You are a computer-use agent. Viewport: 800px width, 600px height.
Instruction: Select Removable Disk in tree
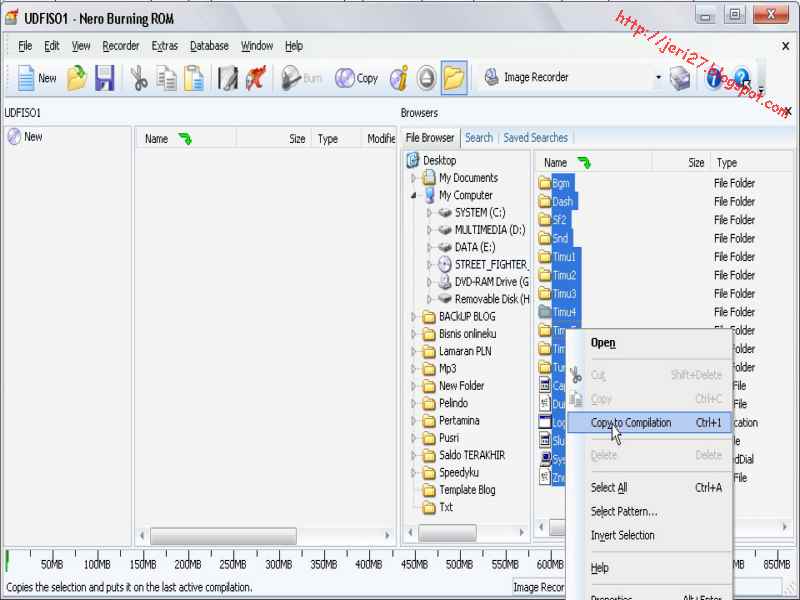click(484, 299)
